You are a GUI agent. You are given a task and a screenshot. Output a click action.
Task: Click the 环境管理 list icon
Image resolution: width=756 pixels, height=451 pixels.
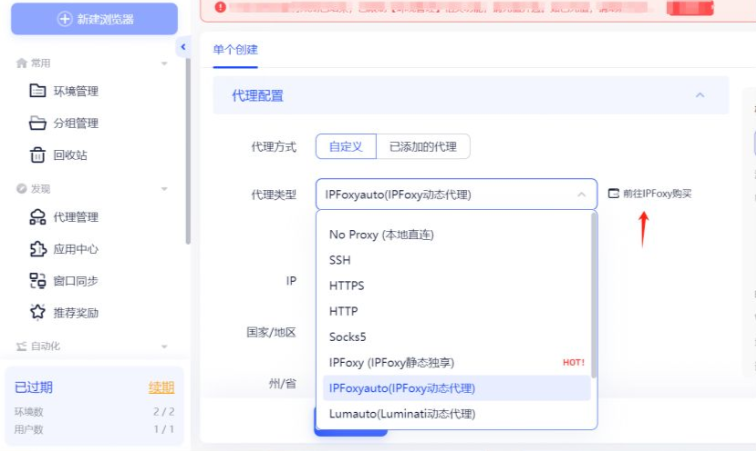pos(38,91)
